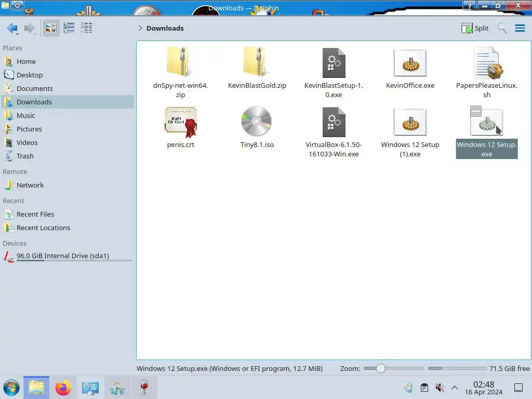The width and height of the screenshot is (532, 399).
Task: Open the start menu orb
Action: coord(11,388)
